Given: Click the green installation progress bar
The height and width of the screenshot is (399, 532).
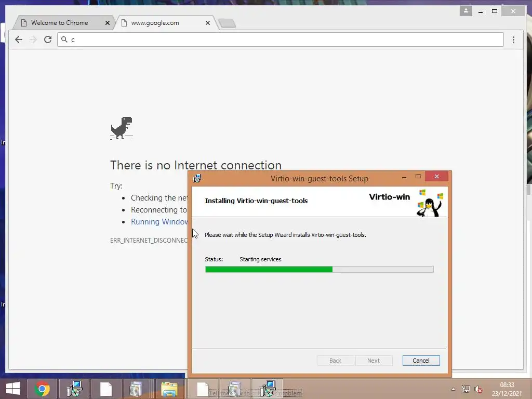Looking at the screenshot, I should 320,270.
